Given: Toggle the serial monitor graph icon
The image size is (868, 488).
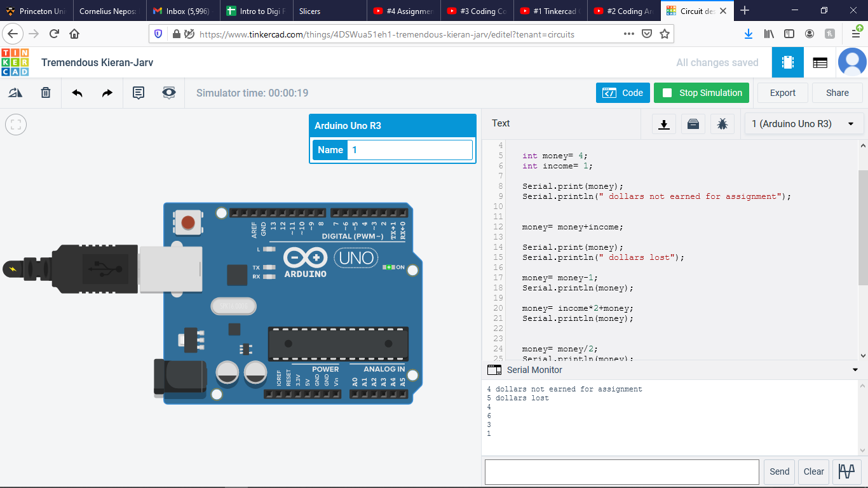Looking at the screenshot, I should pos(846,471).
